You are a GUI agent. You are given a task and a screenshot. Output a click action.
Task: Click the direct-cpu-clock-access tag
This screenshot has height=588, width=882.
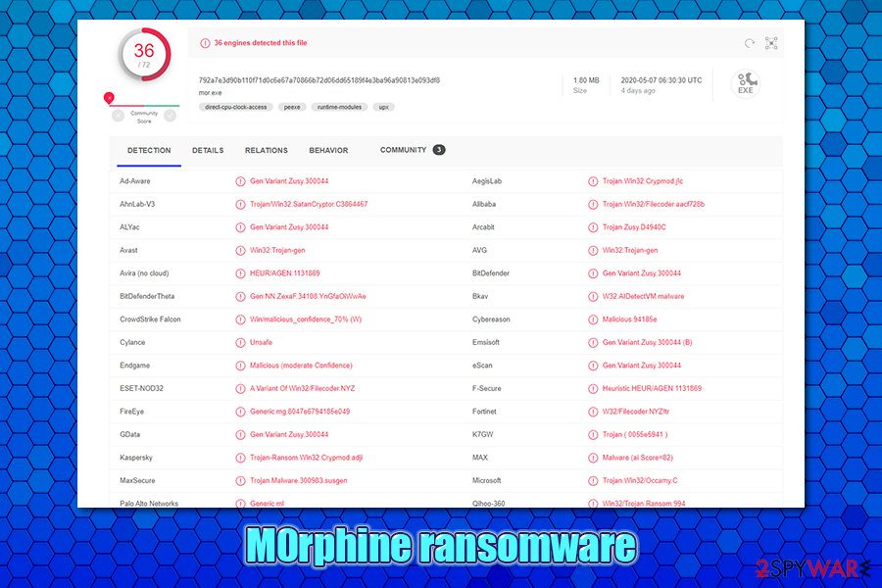pos(235,107)
